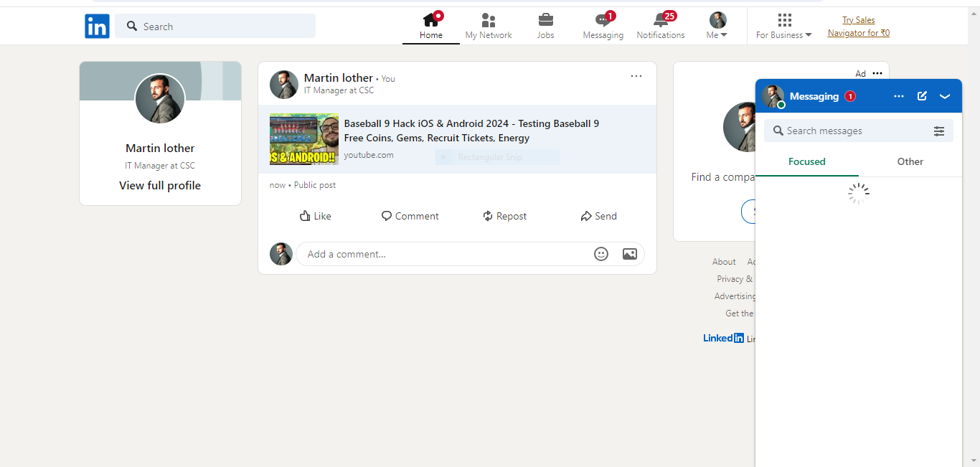Open View full profile link
Image resolution: width=980 pixels, height=467 pixels.
tap(160, 185)
